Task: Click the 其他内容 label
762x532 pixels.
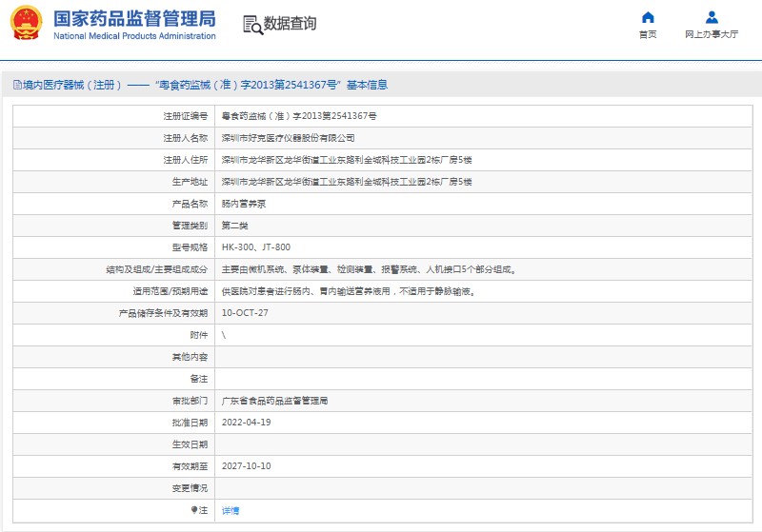Action: pos(190,357)
